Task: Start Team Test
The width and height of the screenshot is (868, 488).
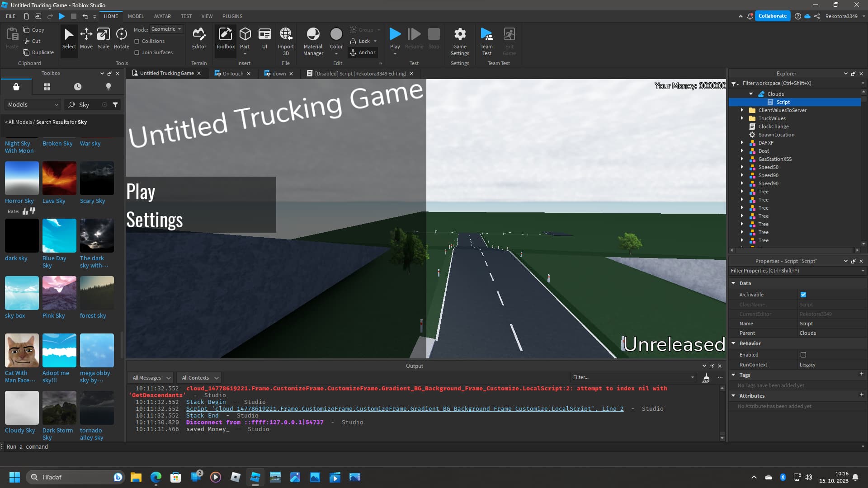Action: pos(486,42)
